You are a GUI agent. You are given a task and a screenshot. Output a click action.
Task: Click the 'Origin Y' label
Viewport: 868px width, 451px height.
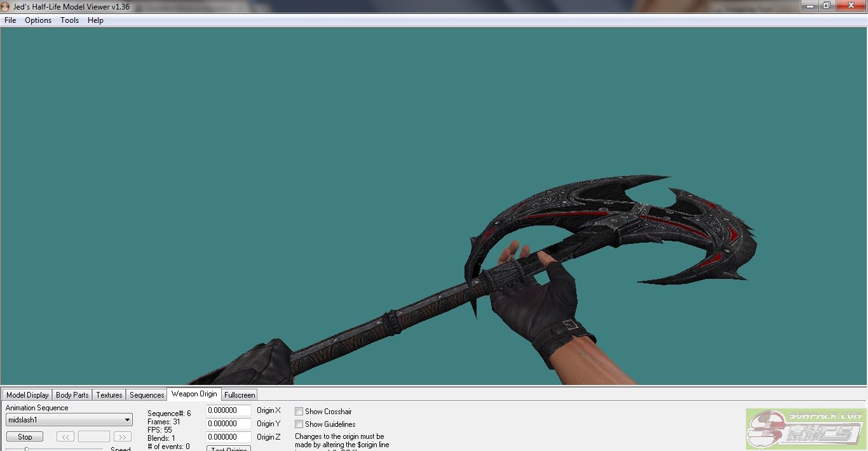[269, 424]
